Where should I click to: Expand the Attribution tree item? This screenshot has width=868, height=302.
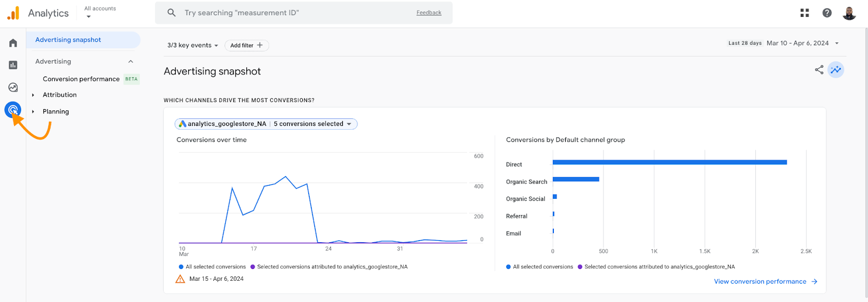(34, 95)
